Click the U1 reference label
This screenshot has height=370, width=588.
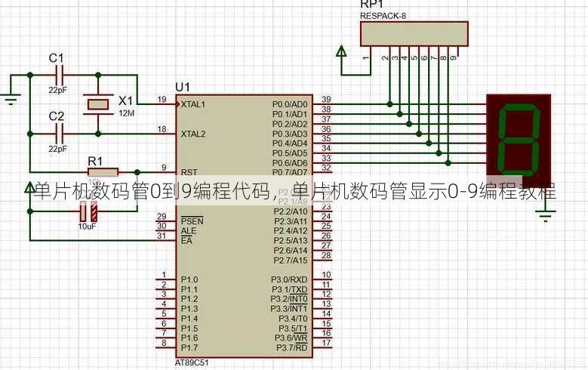point(183,88)
